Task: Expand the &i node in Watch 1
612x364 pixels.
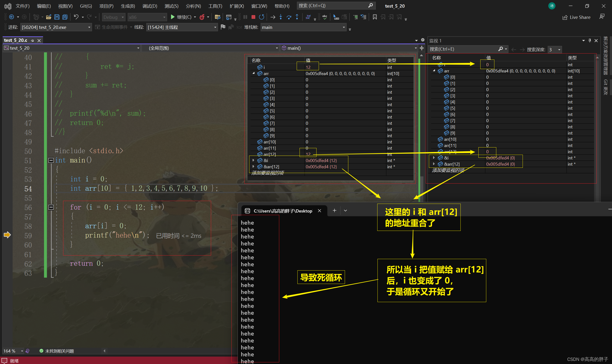Action: click(434, 158)
